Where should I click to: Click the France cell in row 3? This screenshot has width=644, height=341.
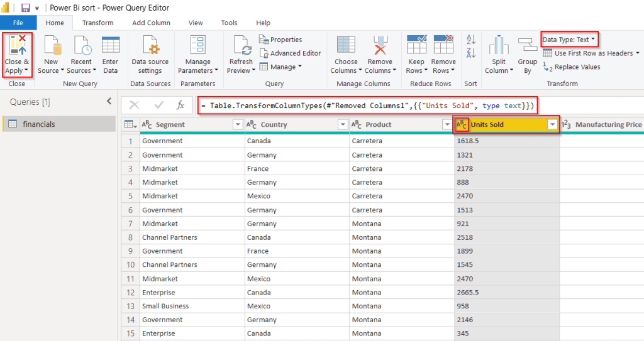click(297, 169)
